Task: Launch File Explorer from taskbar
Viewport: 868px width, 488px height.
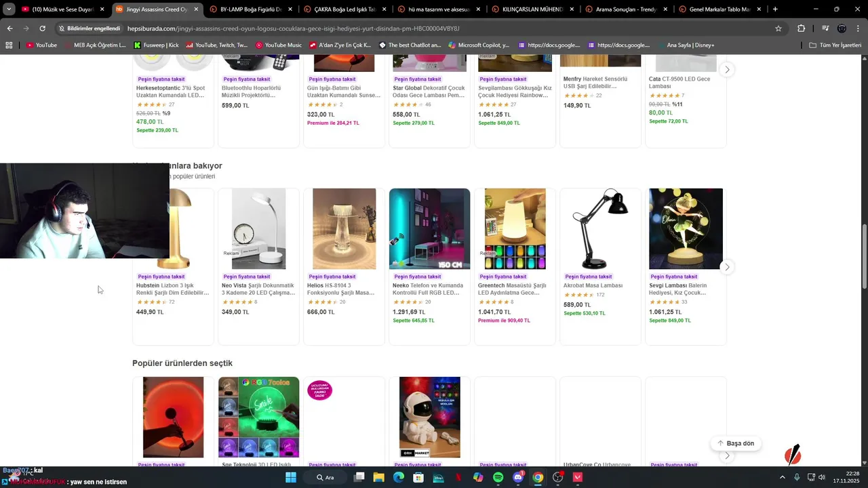Action: [x=379, y=477]
